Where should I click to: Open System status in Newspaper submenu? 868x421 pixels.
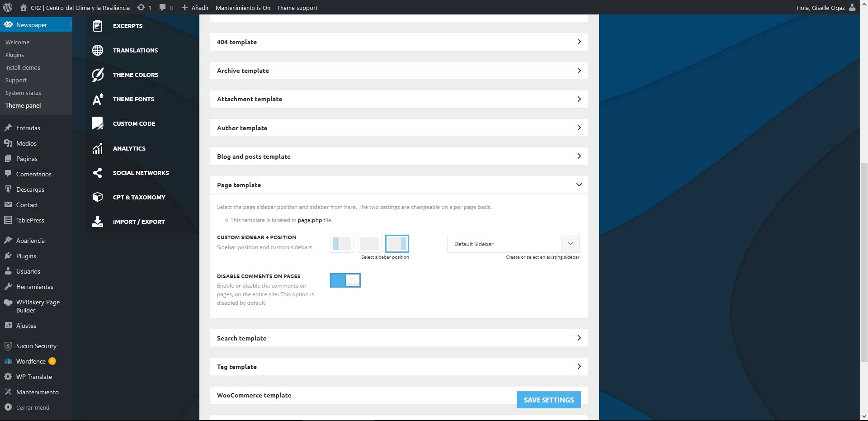(x=23, y=93)
